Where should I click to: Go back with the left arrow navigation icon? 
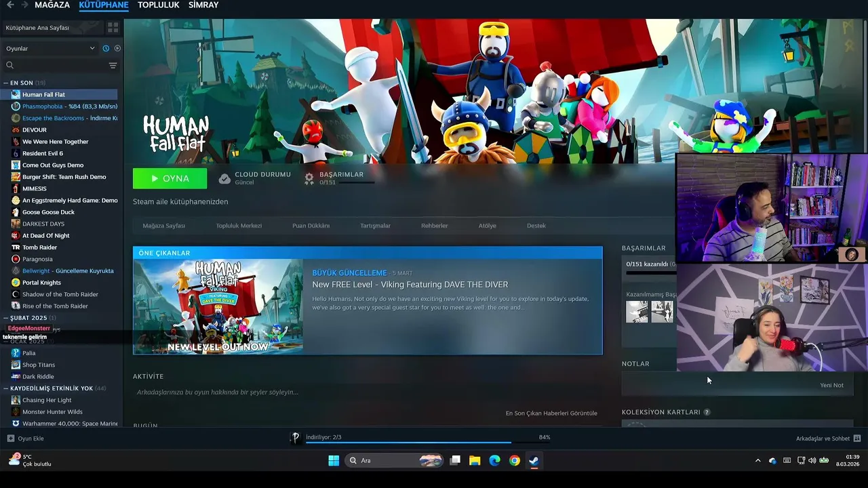pos(10,5)
